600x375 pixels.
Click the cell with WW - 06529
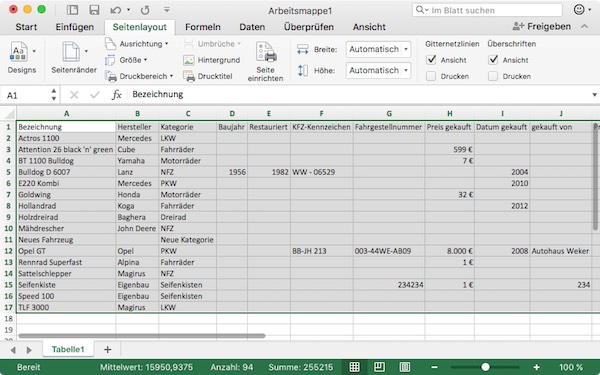(321, 172)
